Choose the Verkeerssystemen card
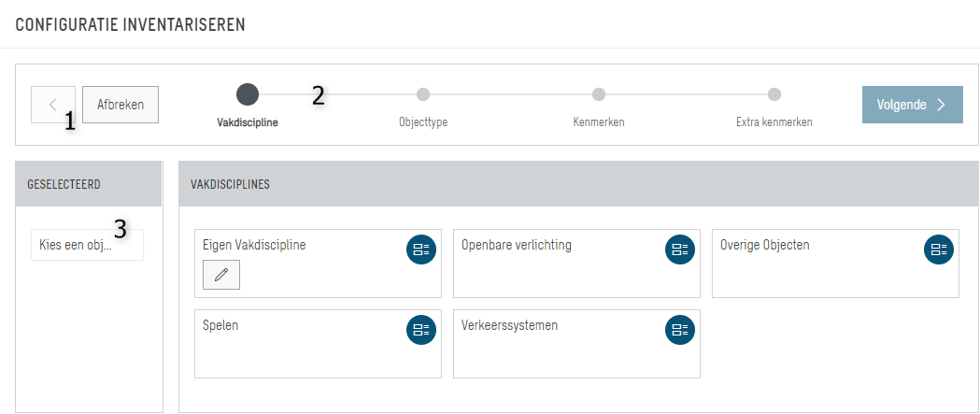 [576, 343]
